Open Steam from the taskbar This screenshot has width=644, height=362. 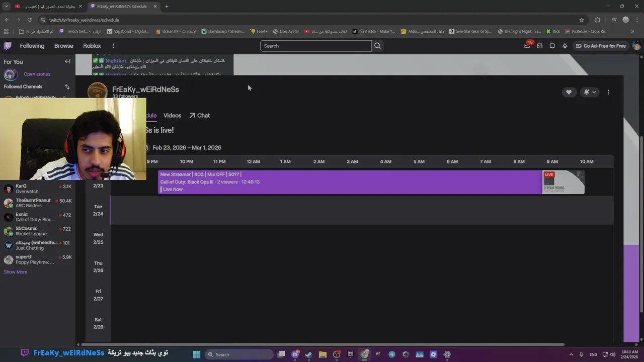click(x=308, y=354)
